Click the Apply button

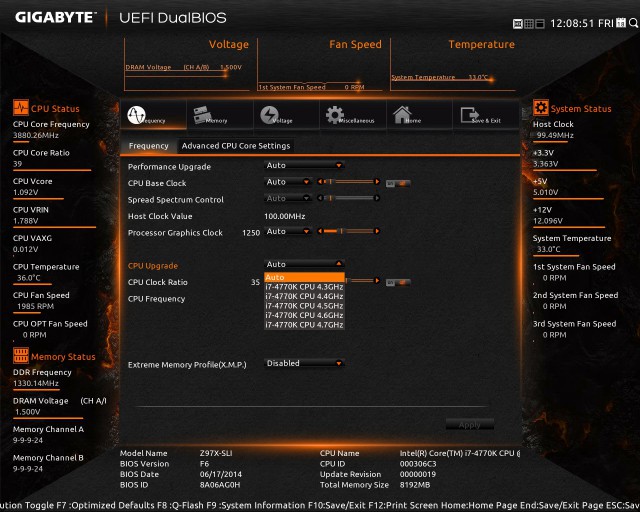tap(470, 425)
